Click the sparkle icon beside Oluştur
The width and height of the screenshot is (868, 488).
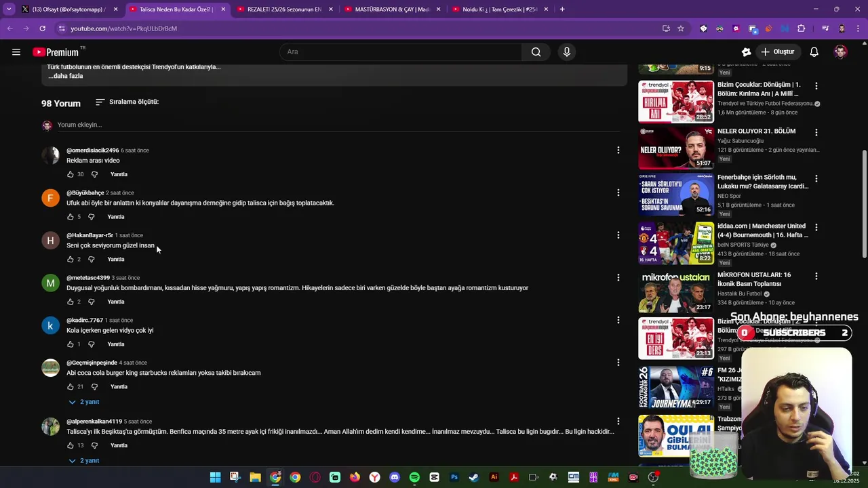(746, 52)
